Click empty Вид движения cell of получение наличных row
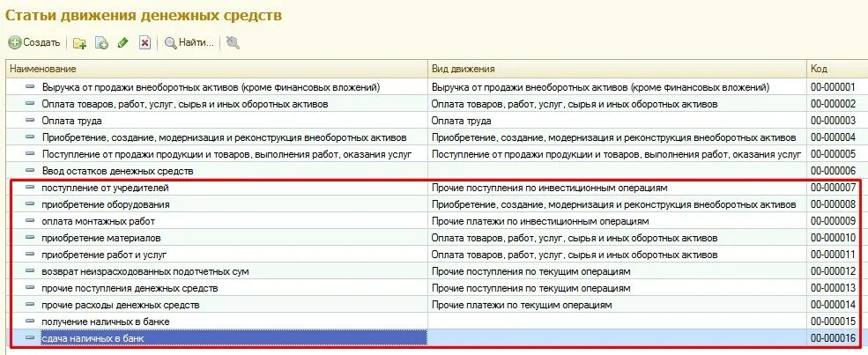The width and height of the screenshot is (868, 355). pyautogui.click(x=618, y=322)
